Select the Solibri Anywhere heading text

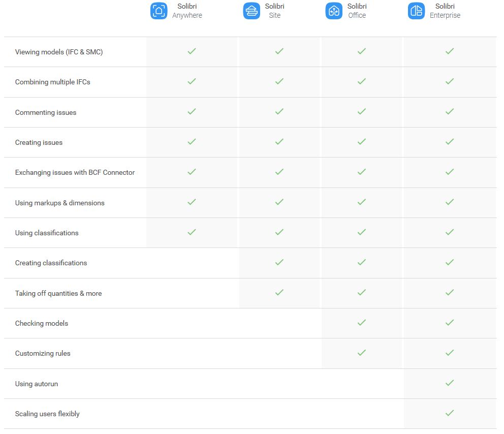point(187,11)
